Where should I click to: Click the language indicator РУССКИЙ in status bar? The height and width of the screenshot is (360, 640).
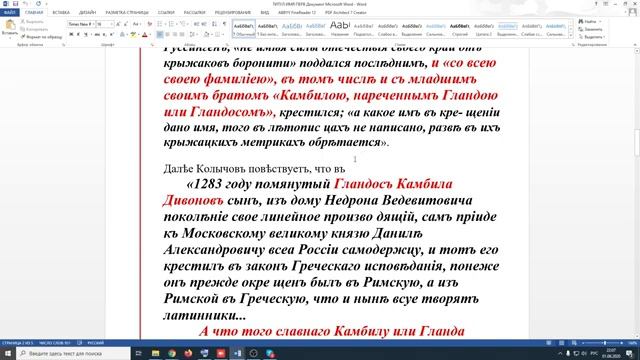[x=96, y=343]
